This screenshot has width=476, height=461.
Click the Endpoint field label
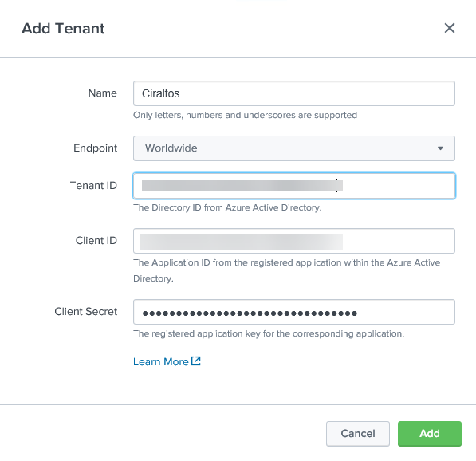pos(95,148)
